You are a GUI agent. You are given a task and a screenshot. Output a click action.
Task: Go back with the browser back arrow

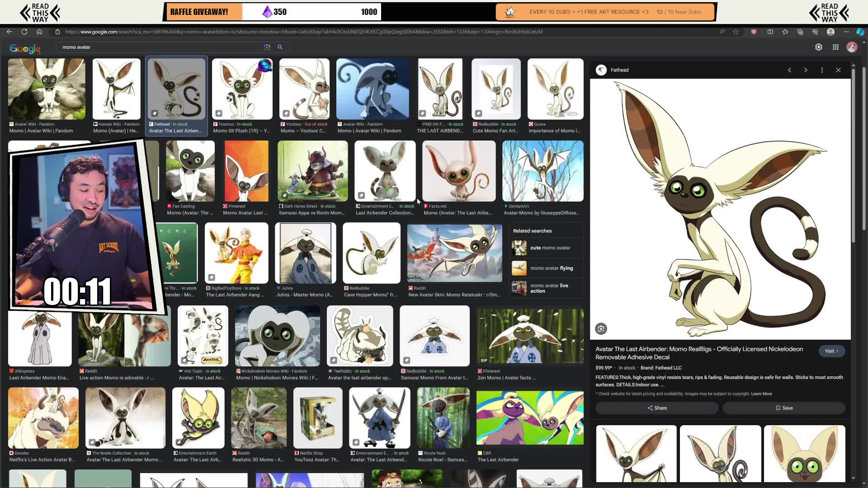(x=9, y=32)
